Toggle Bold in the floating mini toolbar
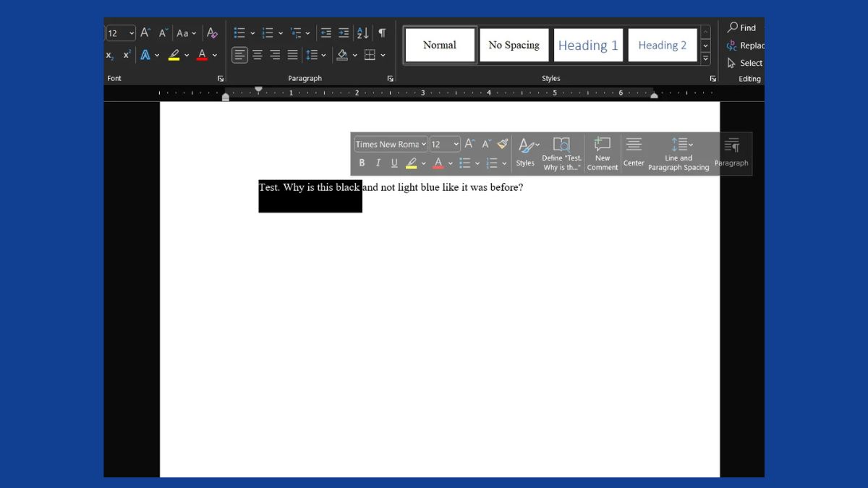Image resolution: width=868 pixels, height=488 pixels. 362,163
